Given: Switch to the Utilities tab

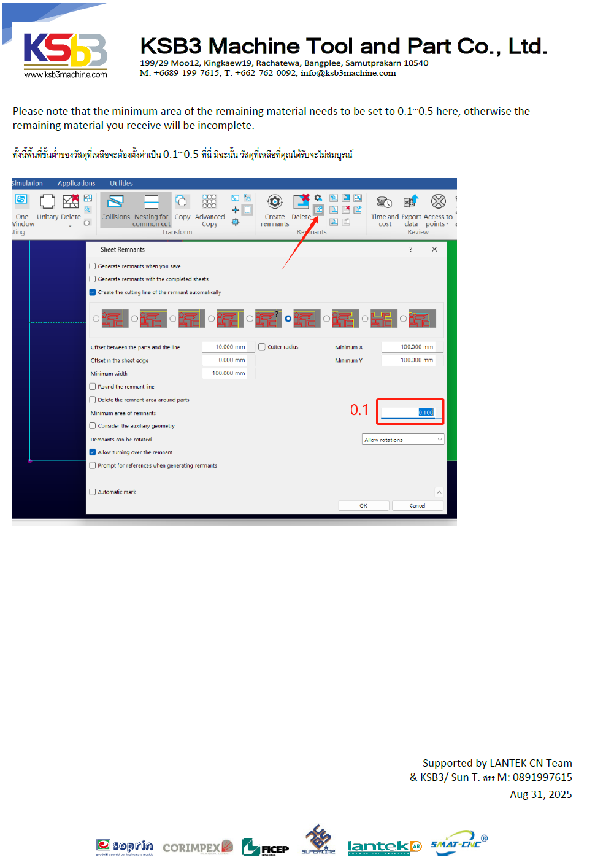Looking at the screenshot, I should point(121,184).
